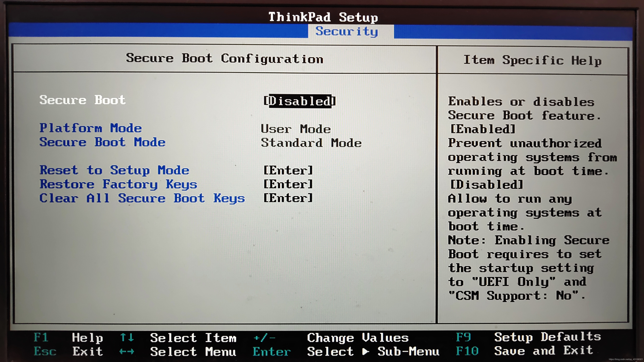Click the Change Values footer label
Image resolution: width=644 pixels, height=362 pixels.
358,338
